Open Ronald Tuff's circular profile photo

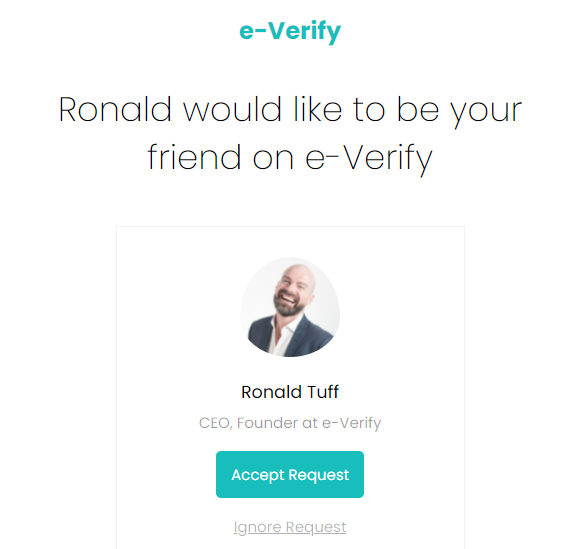click(x=290, y=307)
